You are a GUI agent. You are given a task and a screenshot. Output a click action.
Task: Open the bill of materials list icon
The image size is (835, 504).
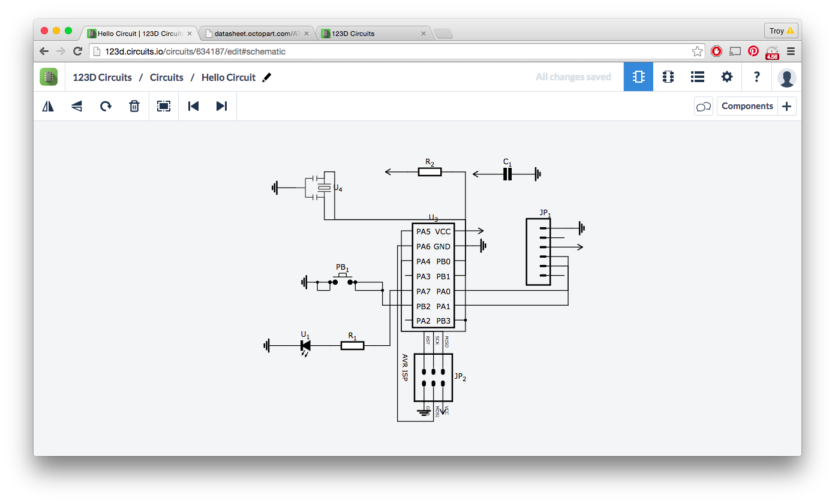click(697, 77)
